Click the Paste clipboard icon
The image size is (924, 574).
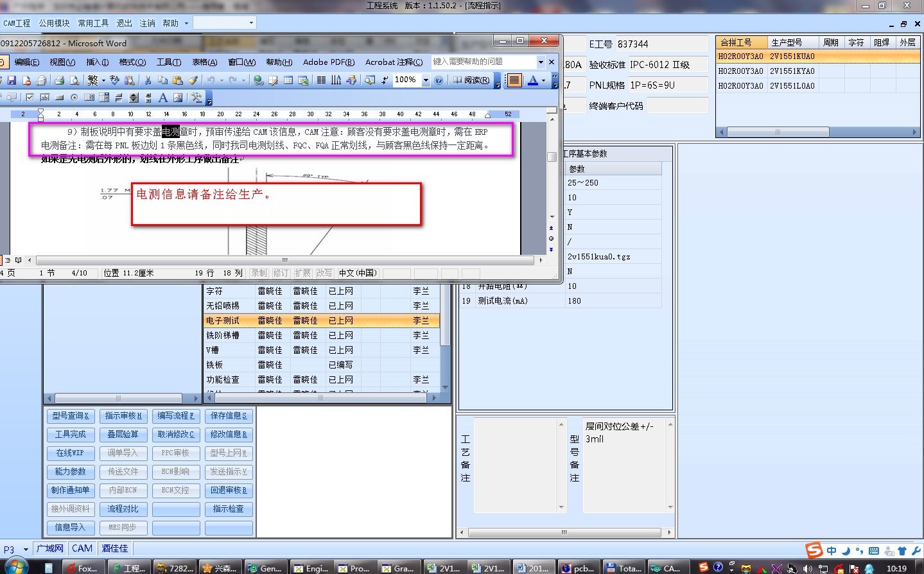coord(178,80)
